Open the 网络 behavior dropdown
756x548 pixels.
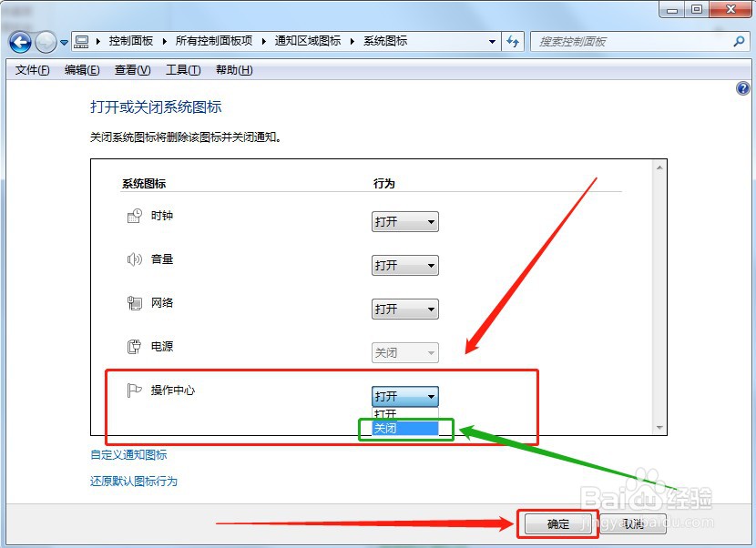click(x=405, y=309)
